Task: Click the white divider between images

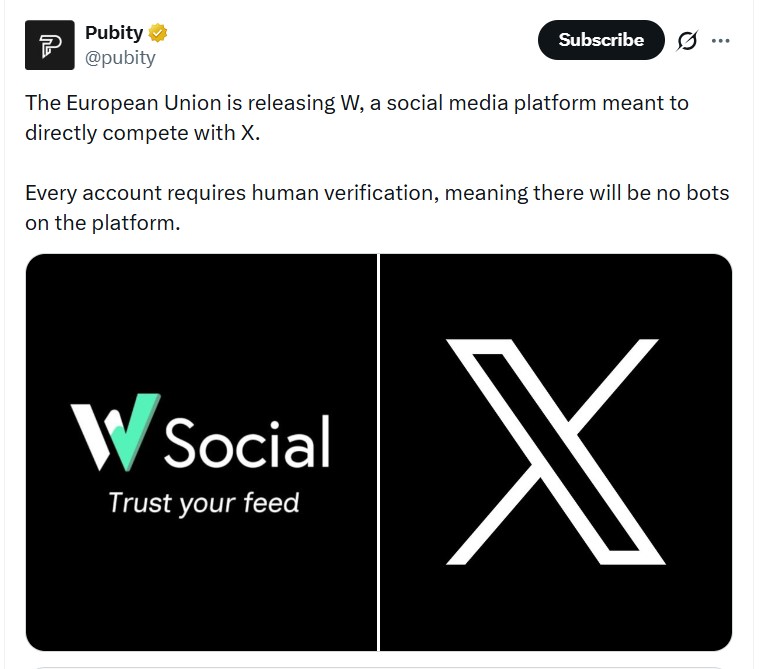Action: coord(378,452)
